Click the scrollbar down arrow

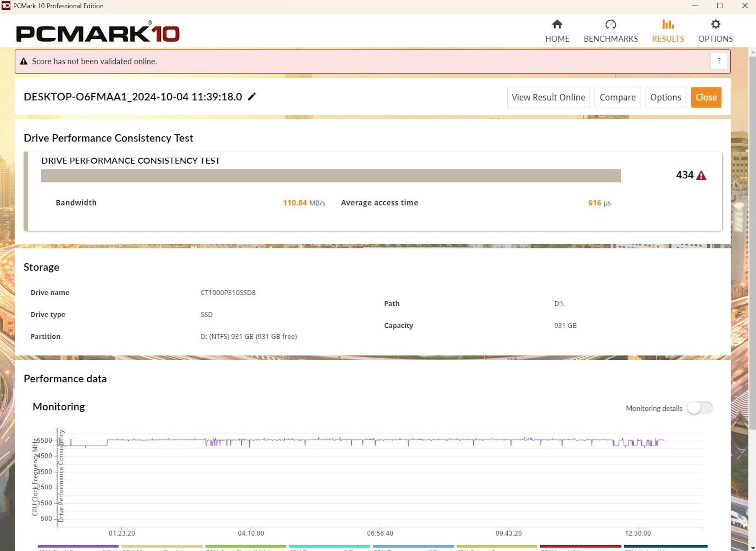[x=752, y=548]
